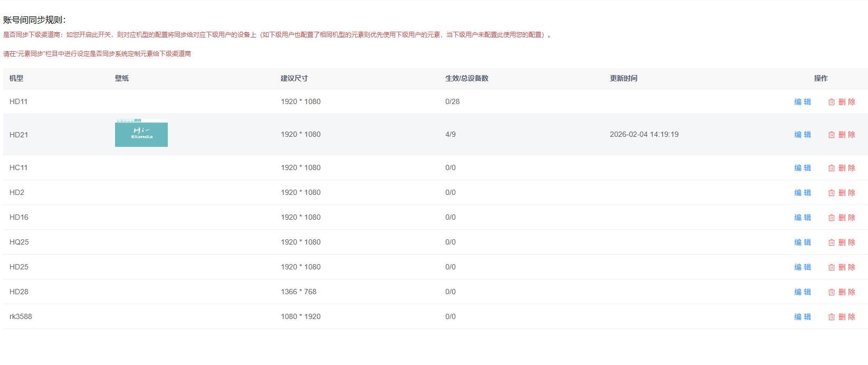
Task: Click the 机型 column header
Action: click(x=16, y=78)
